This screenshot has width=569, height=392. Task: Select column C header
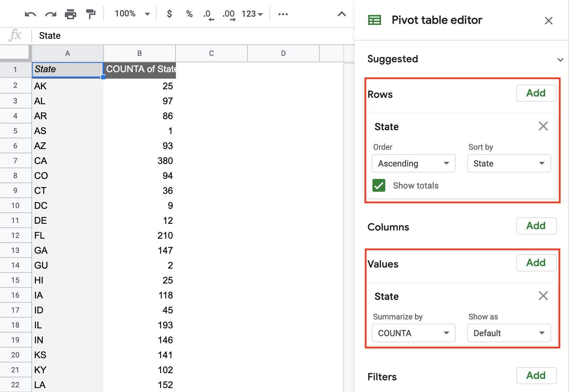(212, 53)
